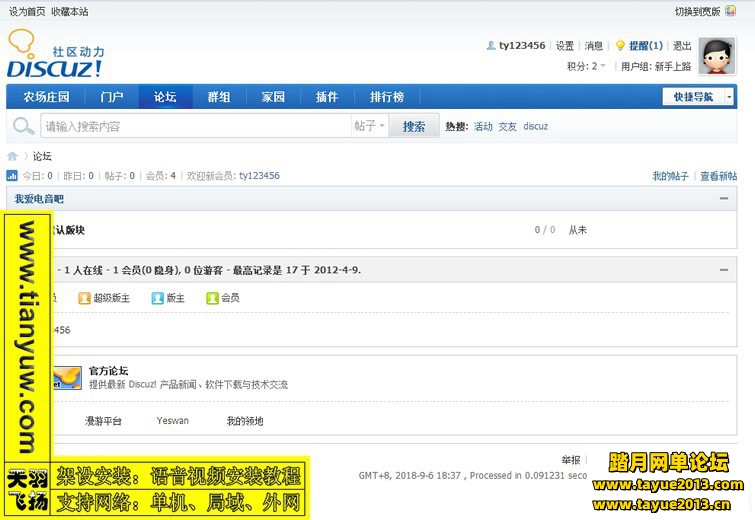Click the 超级版主 orange user icon
This screenshot has width=755, height=520.
click(84, 298)
